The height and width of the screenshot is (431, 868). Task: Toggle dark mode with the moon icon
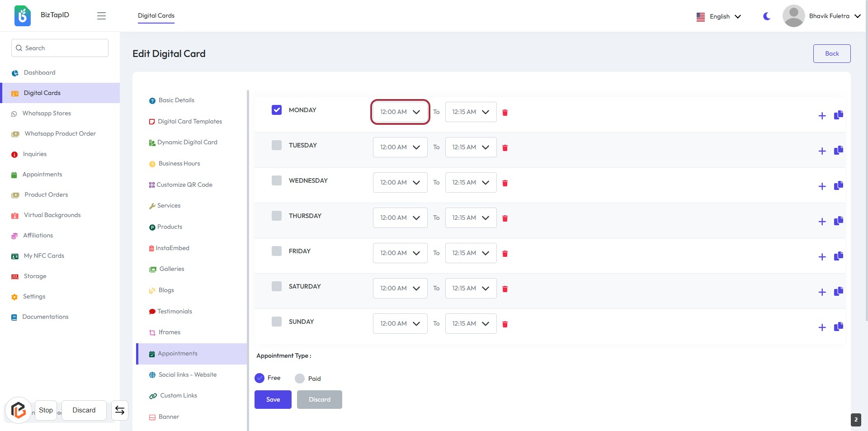tap(767, 16)
